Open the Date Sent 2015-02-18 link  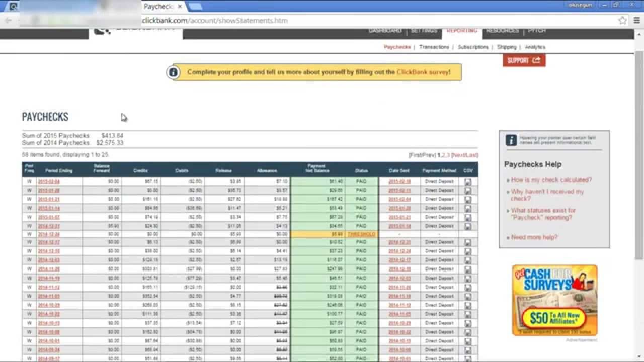[399, 182]
